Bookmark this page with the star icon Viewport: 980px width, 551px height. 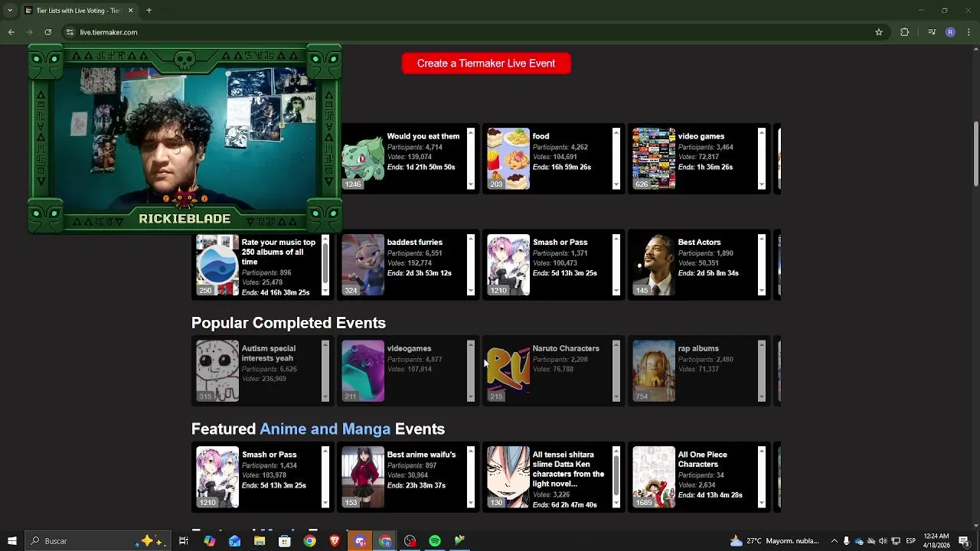click(x=879, y=32)
